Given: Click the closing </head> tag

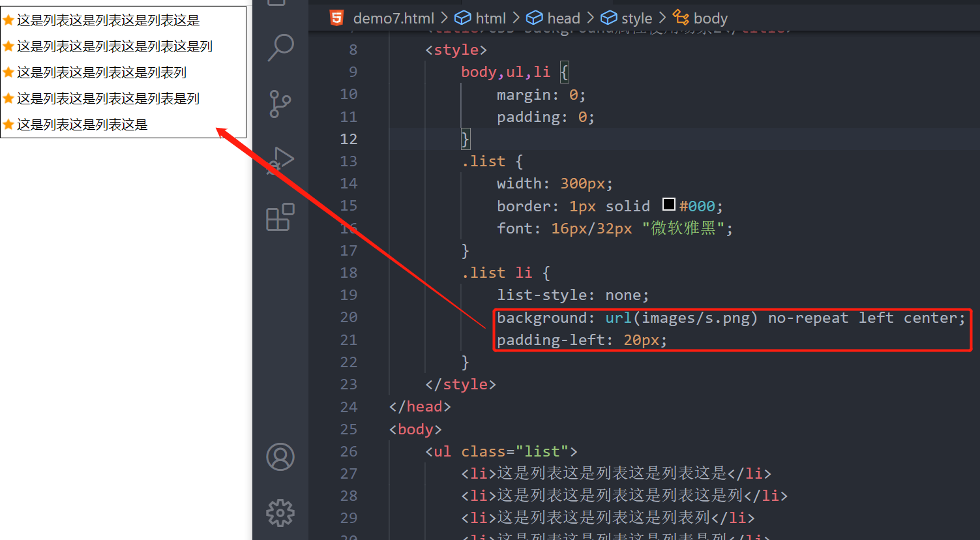Looking at the screenshot, I should (x=420, y=406).
